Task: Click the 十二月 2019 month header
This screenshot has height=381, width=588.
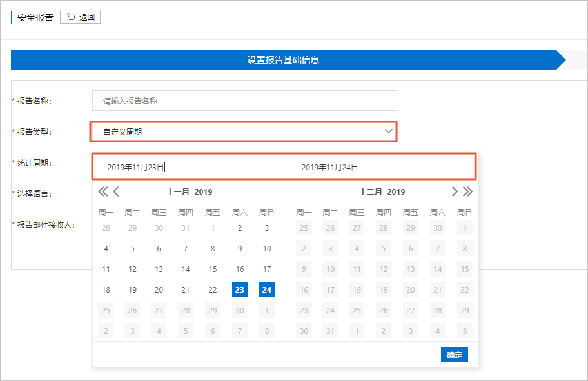Action: (x=382, y=191)
